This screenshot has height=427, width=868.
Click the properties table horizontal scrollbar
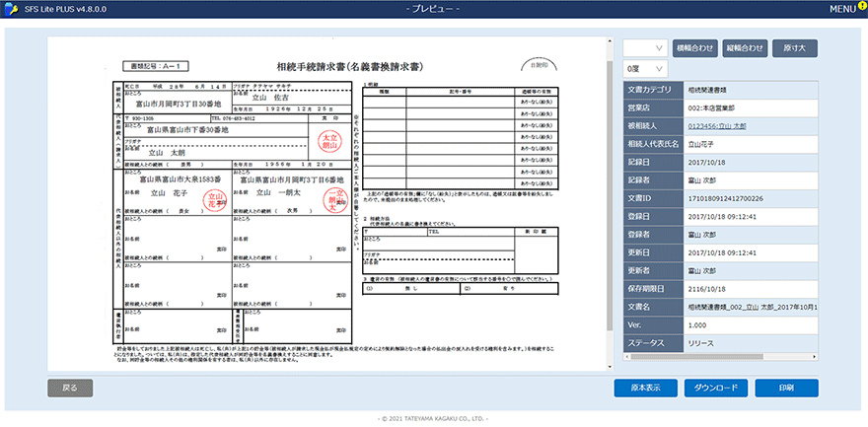(x=720, y=358)
